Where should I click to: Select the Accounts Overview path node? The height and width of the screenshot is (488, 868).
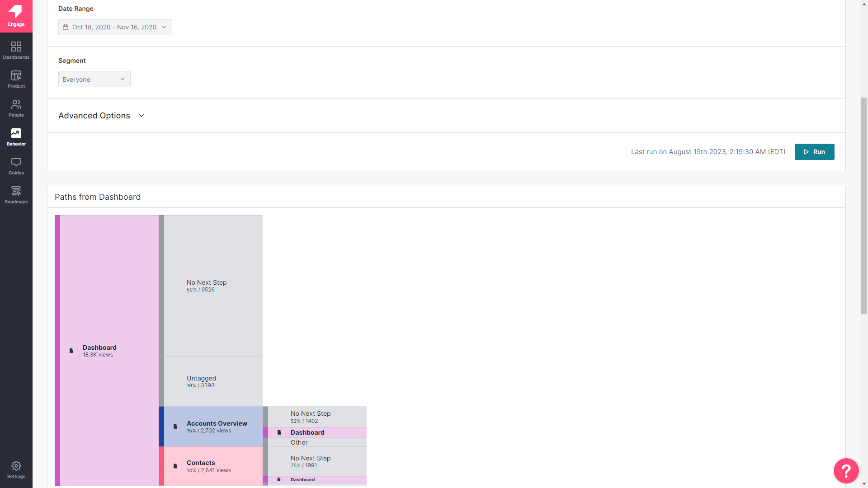(x=213, y=427)
